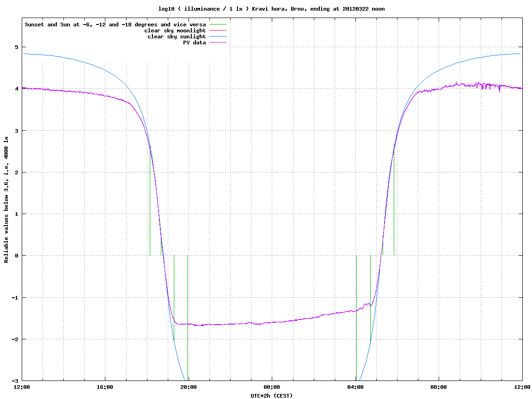
Task: Click the chart title mentioning Kravi hora, Brno
Action: [271, 9]
